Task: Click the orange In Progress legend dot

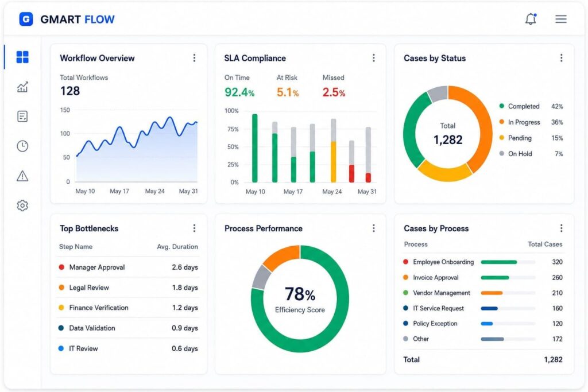Action: tap(502, 122)
